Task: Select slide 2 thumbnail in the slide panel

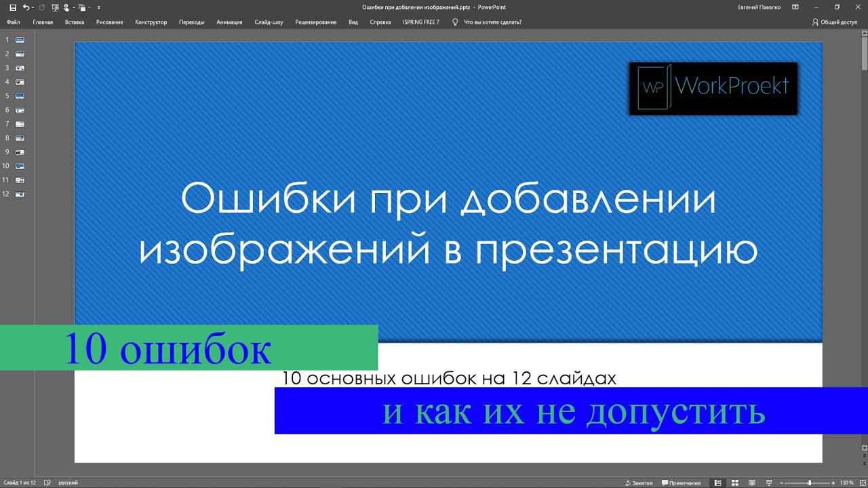Action: [x=20, y=54]
